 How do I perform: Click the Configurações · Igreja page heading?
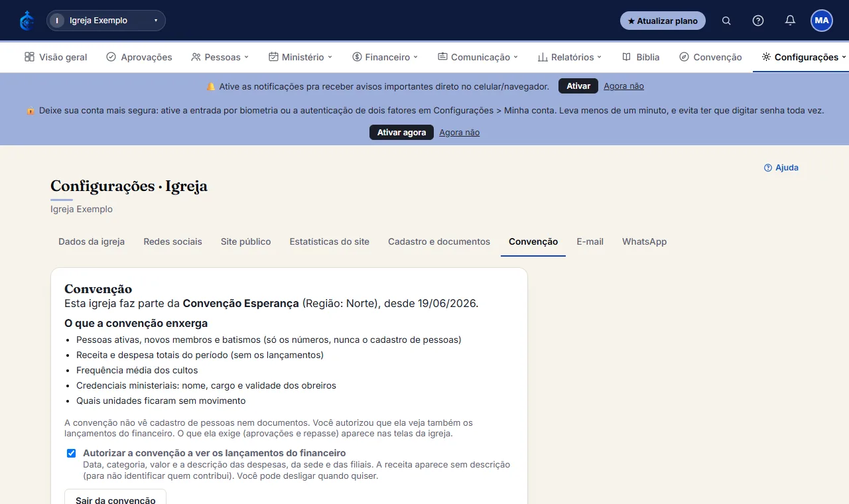click(x=129, y=186)
